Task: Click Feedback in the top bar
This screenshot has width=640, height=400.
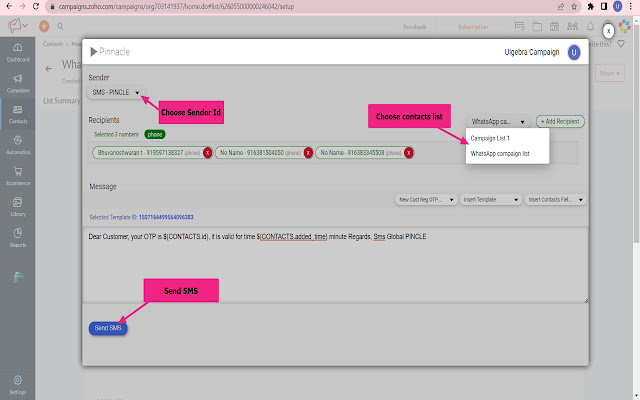Action: point(414,27)
